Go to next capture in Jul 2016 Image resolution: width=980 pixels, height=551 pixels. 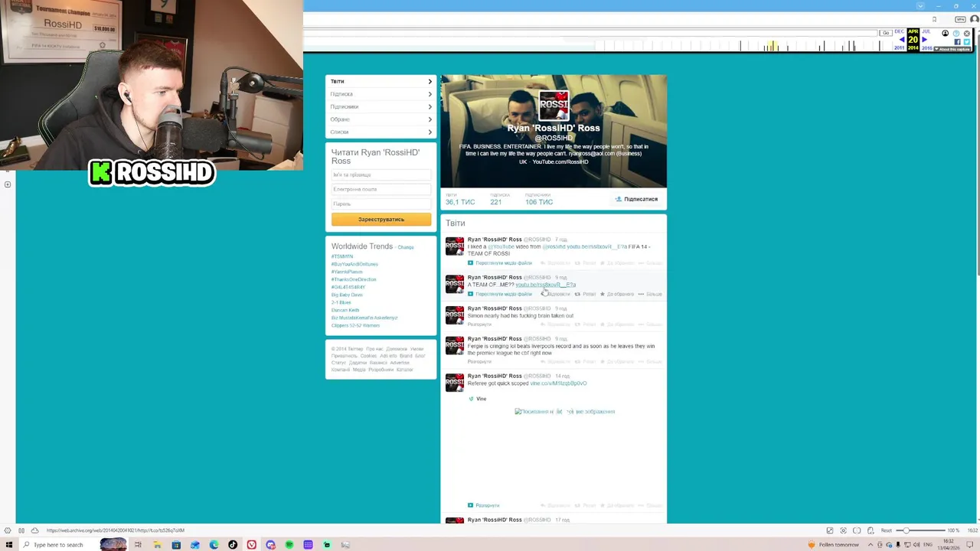[925, 39]
